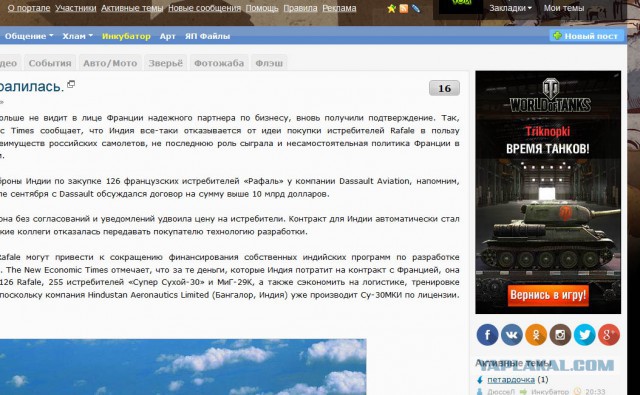Open the World of Tanks ad banner logo
Screen dimensions: 640x395
click(550, 96)
